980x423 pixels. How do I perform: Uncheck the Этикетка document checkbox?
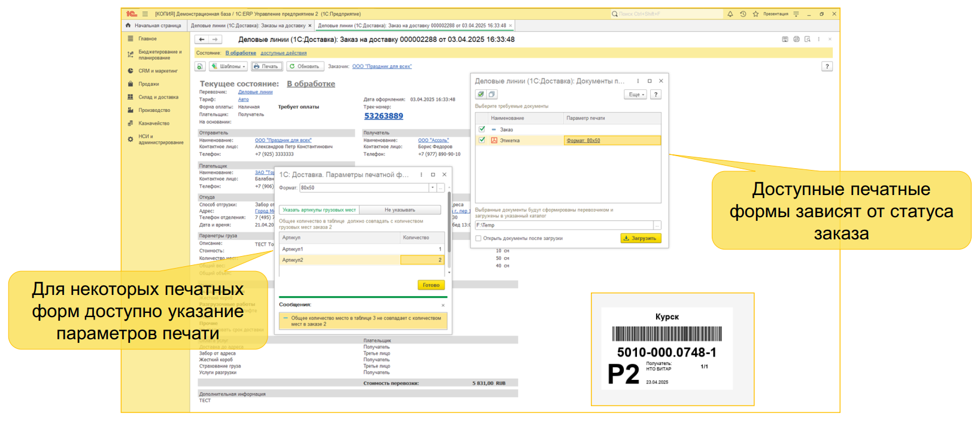[x=482, y=141]
